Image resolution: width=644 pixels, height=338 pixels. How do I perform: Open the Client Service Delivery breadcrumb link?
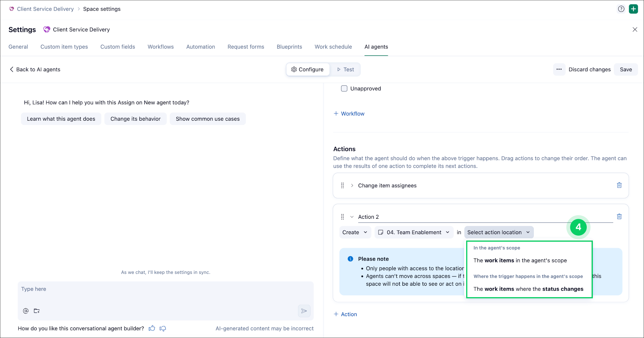[x=45, y=9]
